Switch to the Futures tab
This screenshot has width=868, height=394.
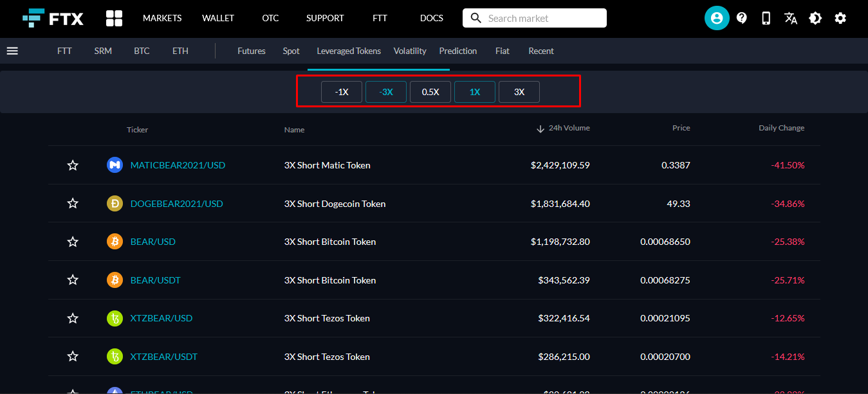(251, 51)
